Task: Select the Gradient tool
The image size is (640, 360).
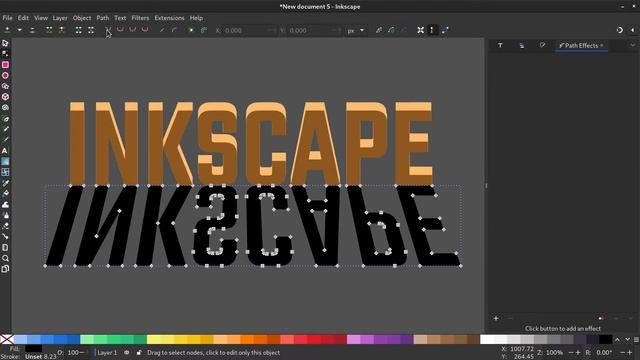Action: (5, 161)
